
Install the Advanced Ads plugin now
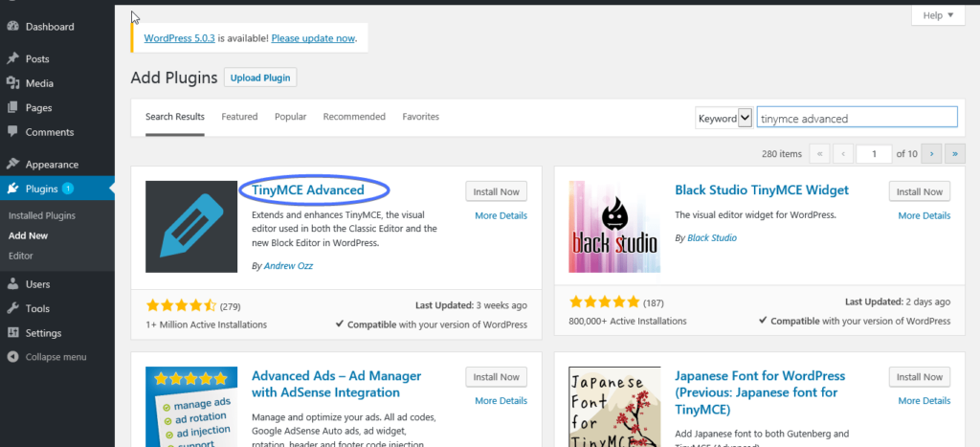497,377
